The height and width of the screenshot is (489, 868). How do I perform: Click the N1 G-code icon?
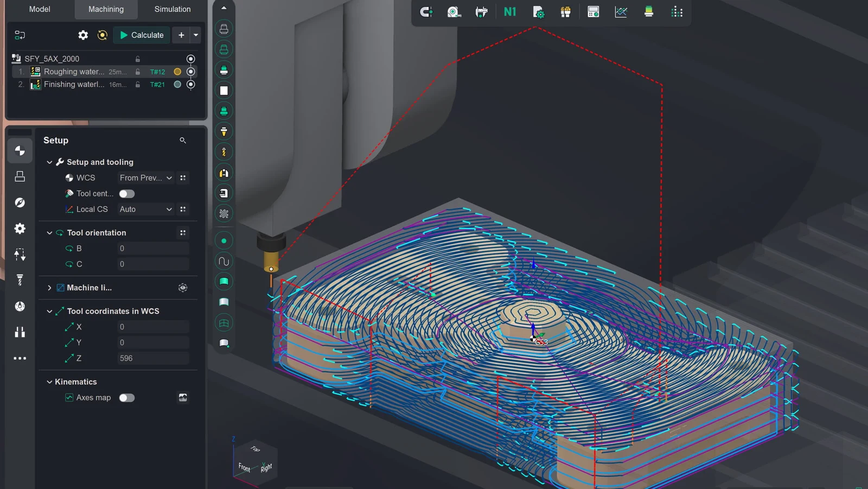tap(510, 12)
